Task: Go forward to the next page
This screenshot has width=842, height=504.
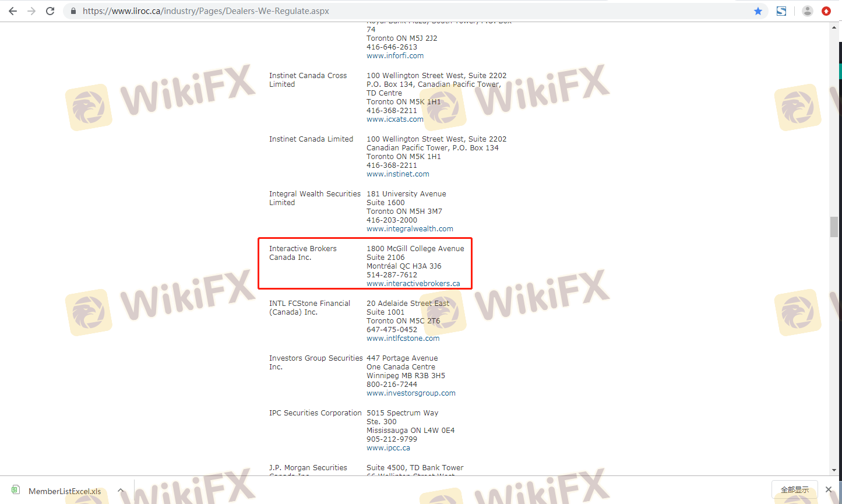Action: tap(31, 11)
